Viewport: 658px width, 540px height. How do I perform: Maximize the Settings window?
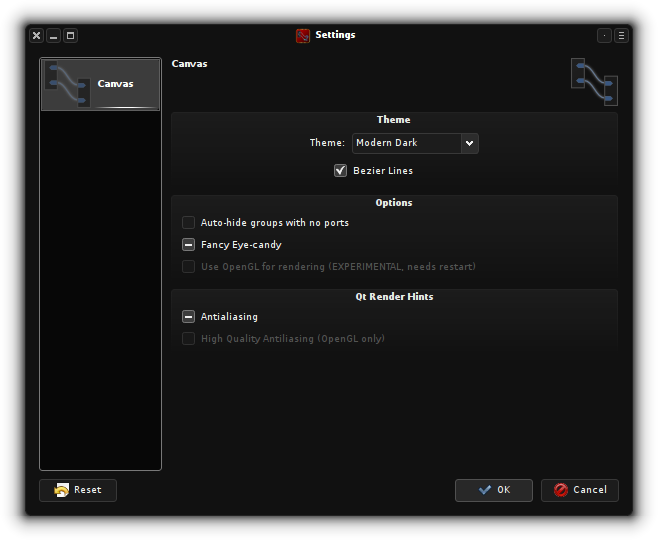[x=70, y=36]
